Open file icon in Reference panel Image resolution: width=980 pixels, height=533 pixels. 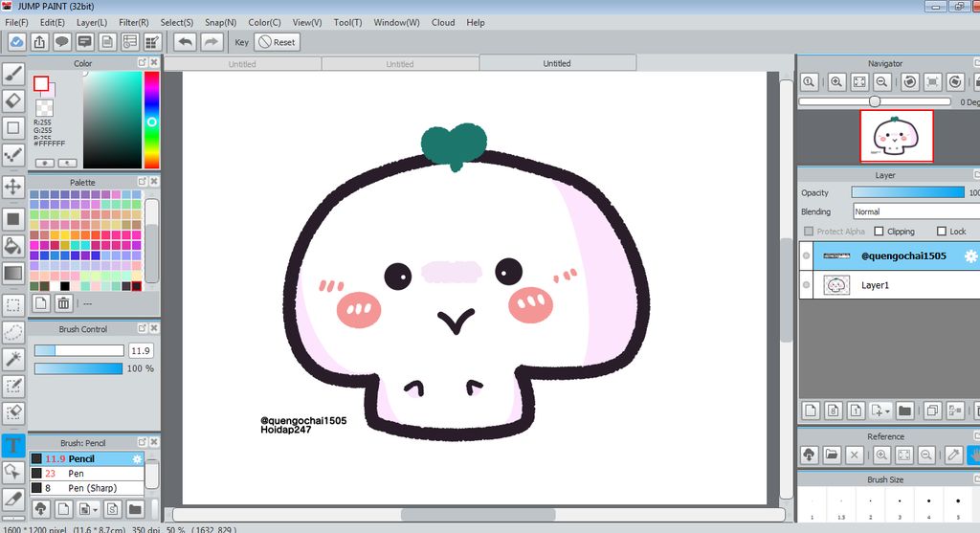[832, 455]
